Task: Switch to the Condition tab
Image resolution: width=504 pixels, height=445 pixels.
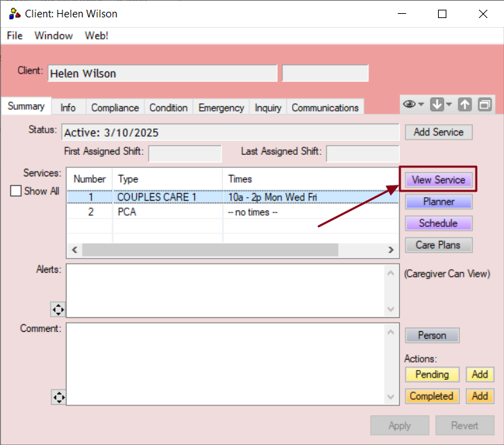Action: point(169,108)
